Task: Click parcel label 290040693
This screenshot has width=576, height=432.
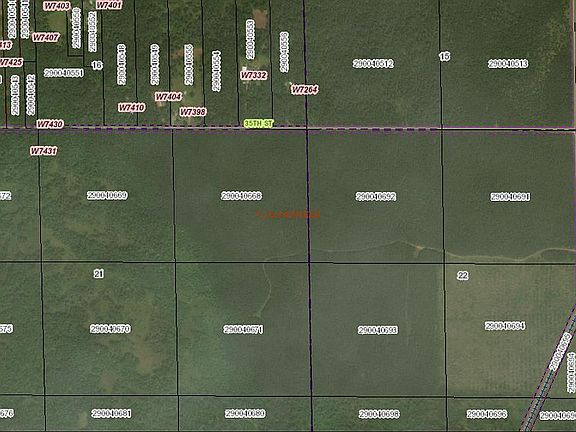Action: click(x=378, y=330)
